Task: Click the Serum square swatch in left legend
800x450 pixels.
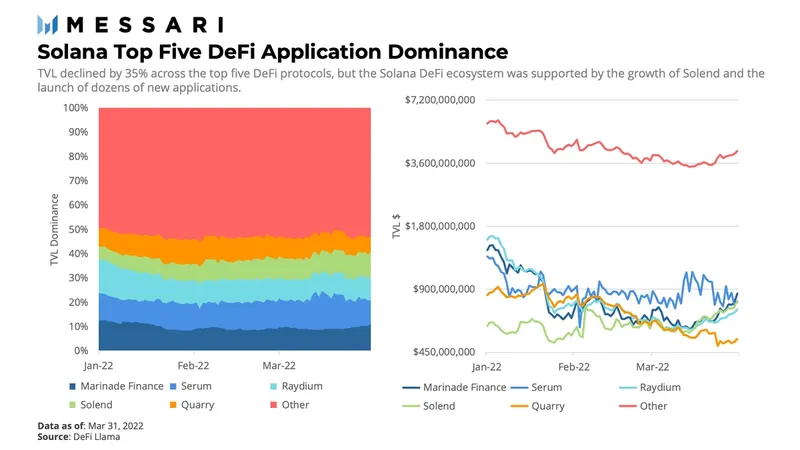Action: (x=173, y=387)
